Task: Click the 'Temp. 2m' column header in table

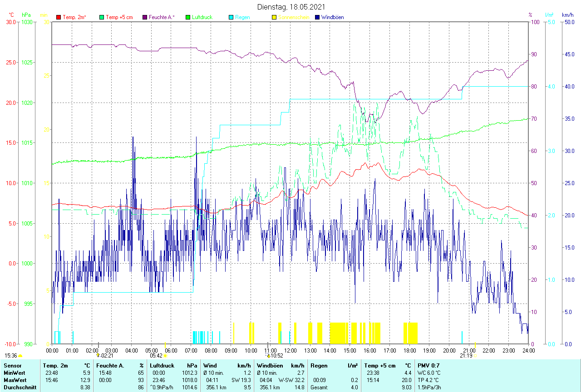Action: 55,365
